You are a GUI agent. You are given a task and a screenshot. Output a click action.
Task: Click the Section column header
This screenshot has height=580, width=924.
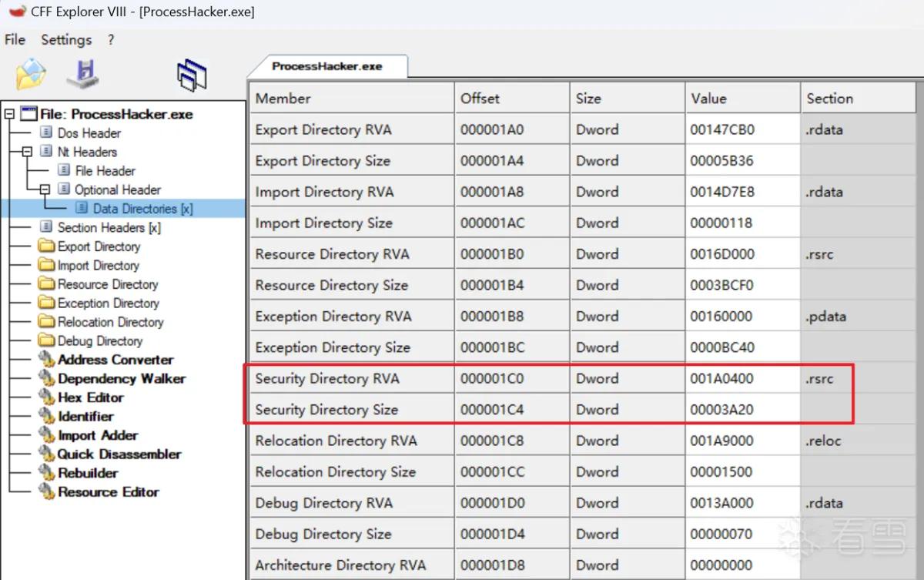pos(859,98)
